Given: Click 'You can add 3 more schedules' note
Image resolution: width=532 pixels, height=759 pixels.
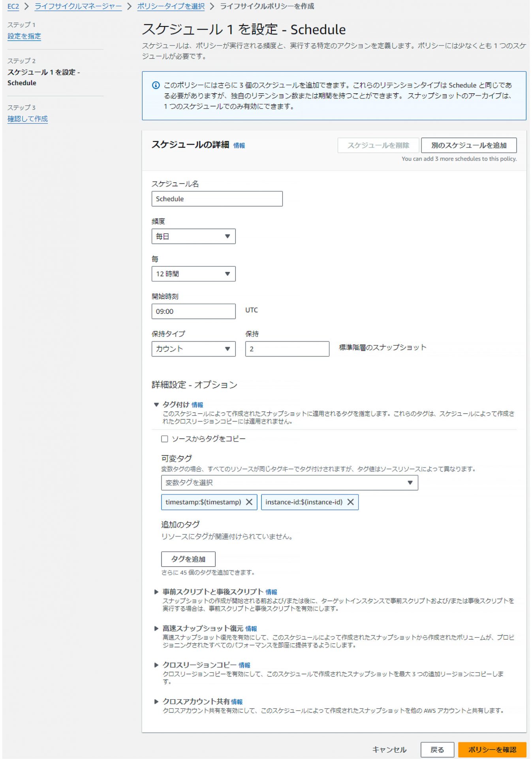Looking at the screenshot, I should tap(459, 159).
